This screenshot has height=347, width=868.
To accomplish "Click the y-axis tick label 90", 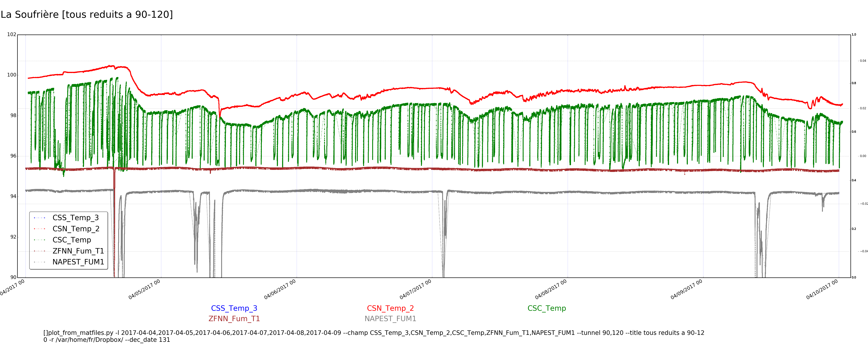I will (13, 277).
